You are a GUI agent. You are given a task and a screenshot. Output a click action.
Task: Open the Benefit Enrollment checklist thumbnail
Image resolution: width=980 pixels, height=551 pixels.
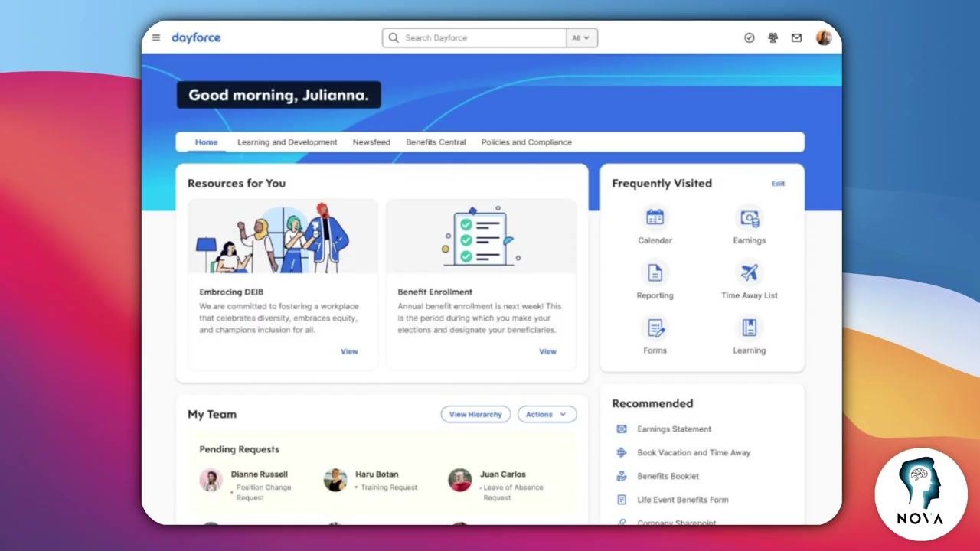coord(481,236)
